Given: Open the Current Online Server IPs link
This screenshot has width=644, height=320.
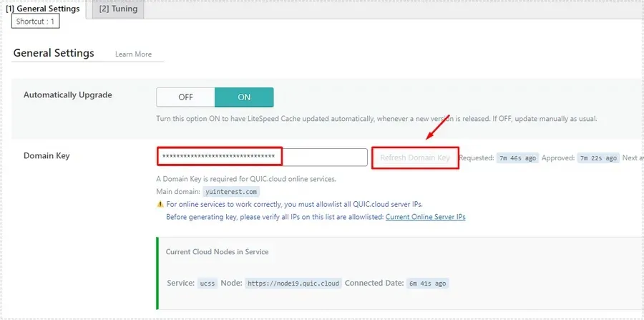Looking at the screenshot, I should click(x=425, y=217).
